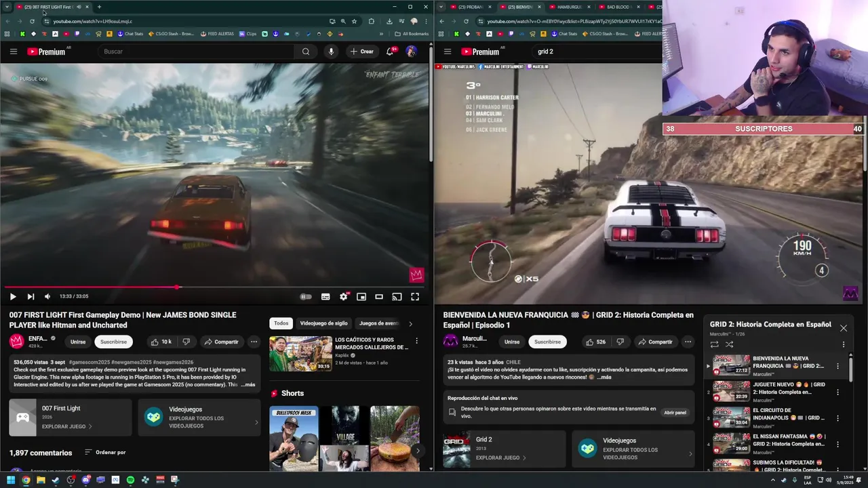Toggle shuffle in GRID 2 playlist
The image size is (868, 488).
tap(729, 344)
